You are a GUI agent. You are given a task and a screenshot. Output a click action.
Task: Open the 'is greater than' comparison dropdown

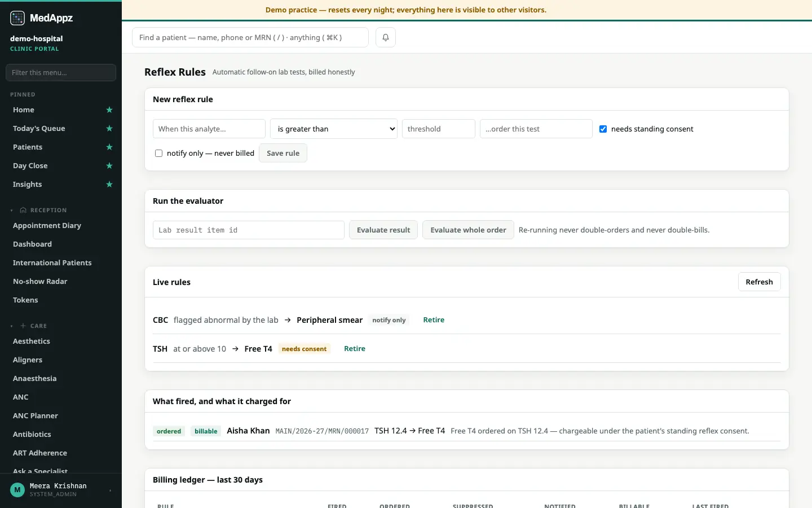pyautogui.click(x=334, y=129)
